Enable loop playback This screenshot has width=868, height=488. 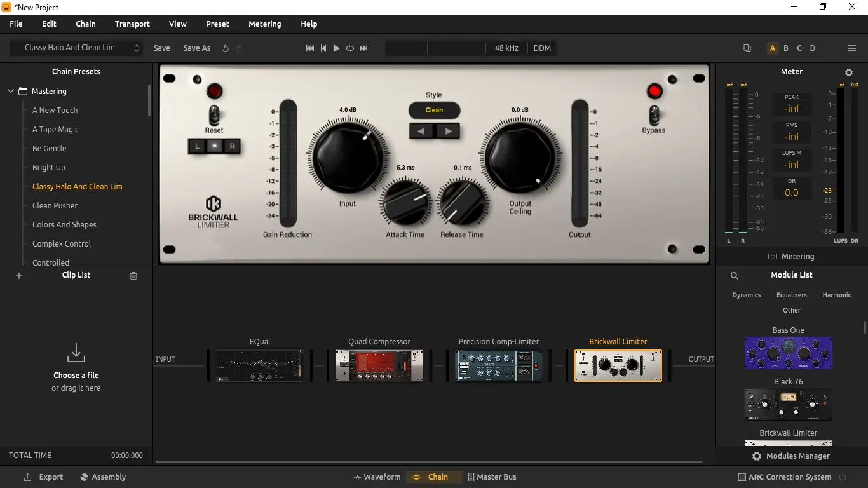349,48
